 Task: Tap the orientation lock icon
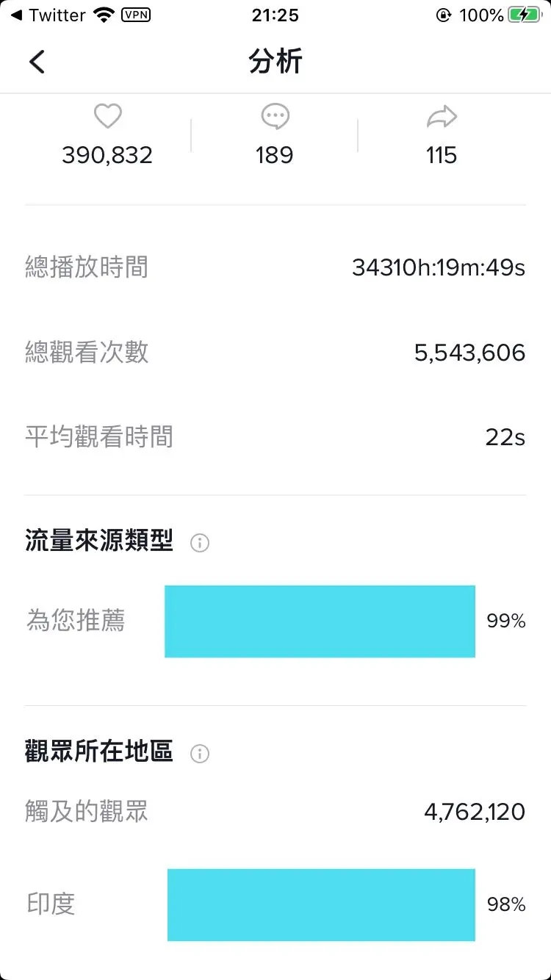click(443, 15)
